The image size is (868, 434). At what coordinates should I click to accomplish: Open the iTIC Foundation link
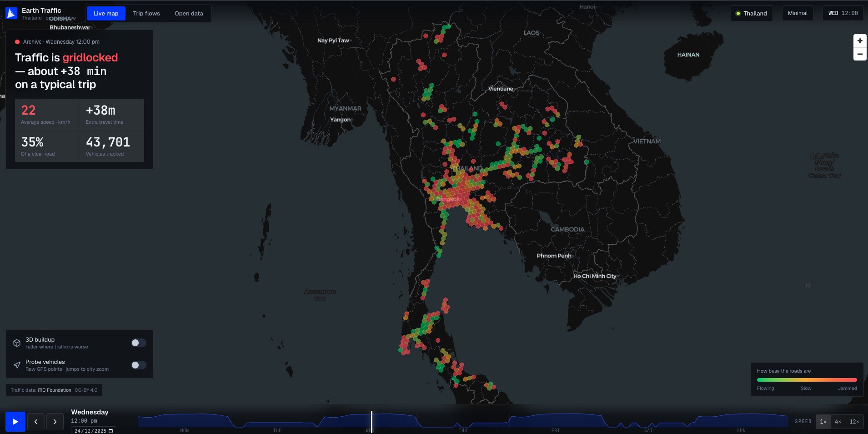54,390
